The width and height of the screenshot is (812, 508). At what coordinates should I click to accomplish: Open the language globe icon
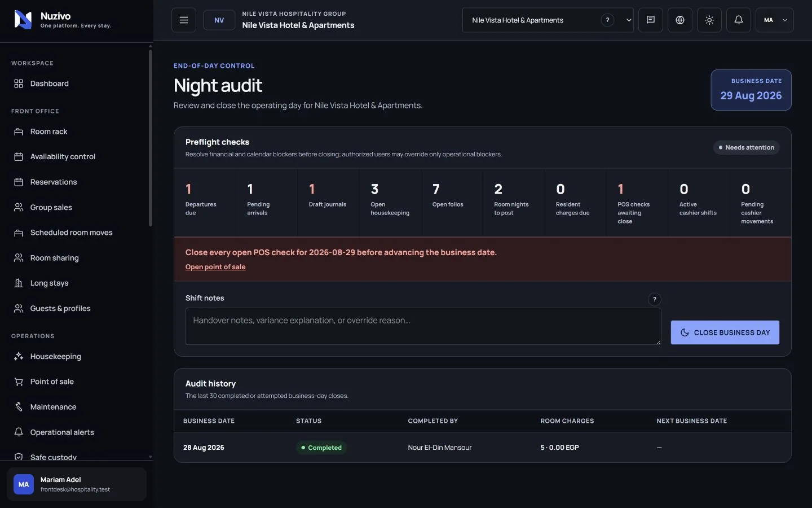coord(680,20)
